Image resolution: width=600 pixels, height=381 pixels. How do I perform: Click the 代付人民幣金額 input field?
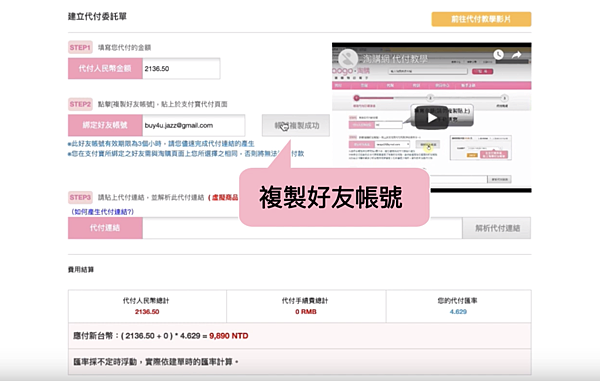(181, 68)
